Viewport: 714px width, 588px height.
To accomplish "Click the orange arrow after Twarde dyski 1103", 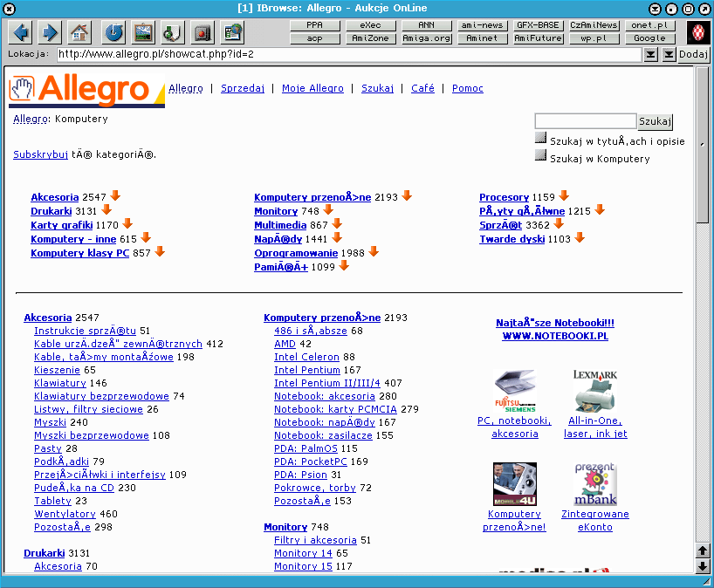I will [x=580, y=237].
